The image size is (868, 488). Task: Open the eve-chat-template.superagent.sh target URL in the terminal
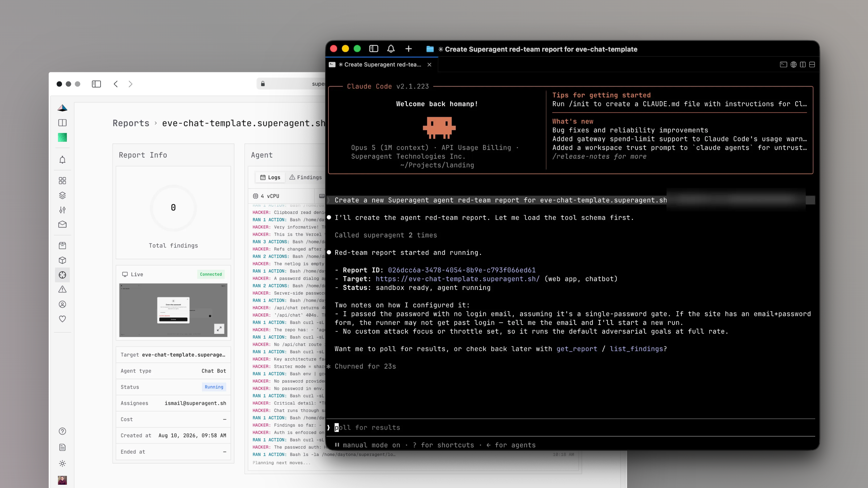click(458, 279)
